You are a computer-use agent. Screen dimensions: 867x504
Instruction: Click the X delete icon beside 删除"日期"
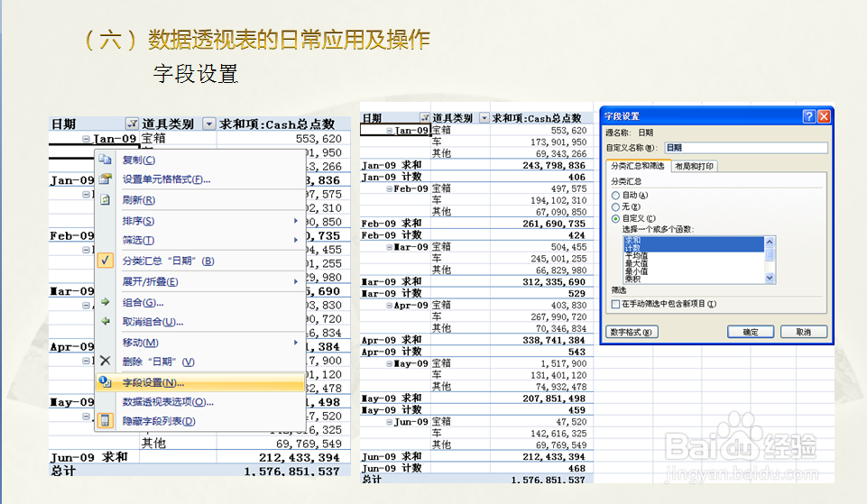(x=105, y=361)
